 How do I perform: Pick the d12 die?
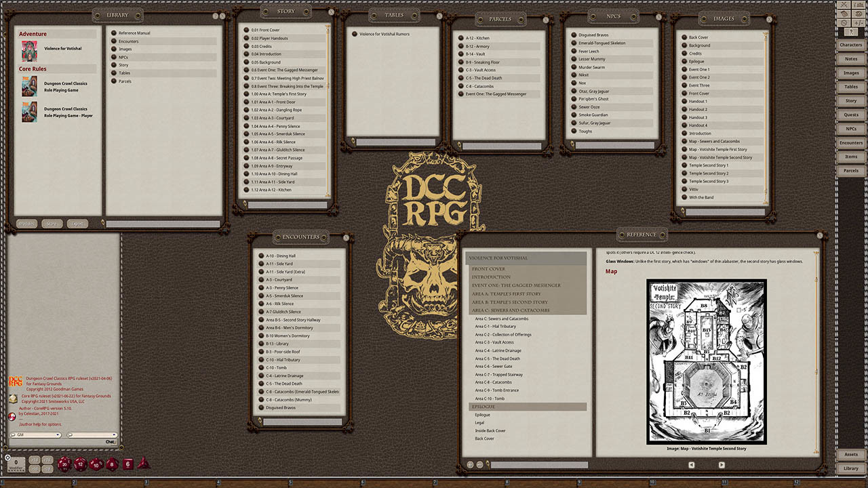tap(81, 464)
